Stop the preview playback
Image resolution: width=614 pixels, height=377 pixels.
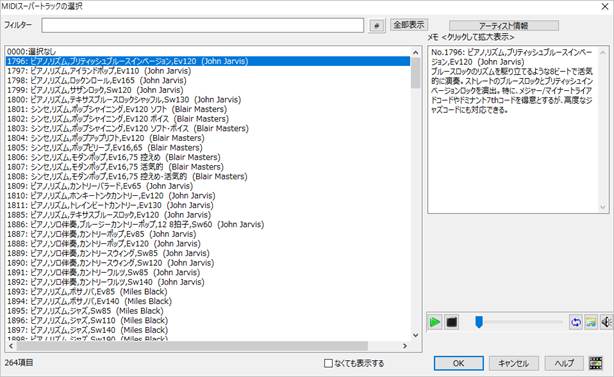451,322
